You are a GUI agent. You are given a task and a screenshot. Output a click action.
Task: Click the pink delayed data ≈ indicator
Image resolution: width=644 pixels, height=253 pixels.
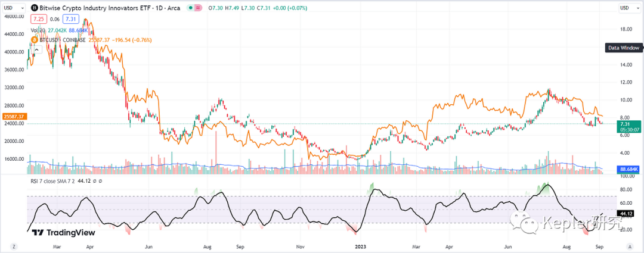[199, 8]
